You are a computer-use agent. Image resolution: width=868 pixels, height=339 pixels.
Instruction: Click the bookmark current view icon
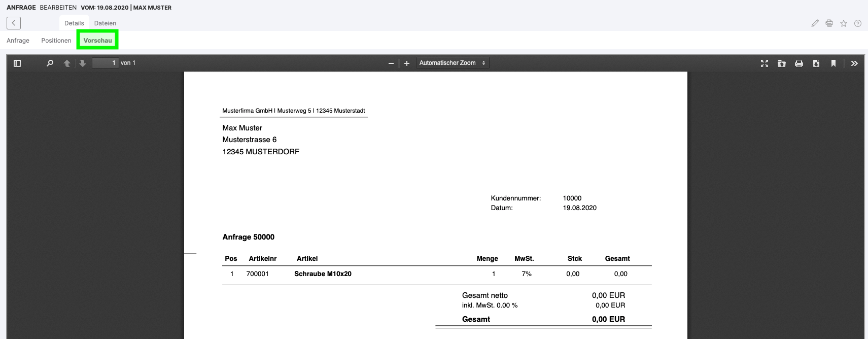click(833, 63)
